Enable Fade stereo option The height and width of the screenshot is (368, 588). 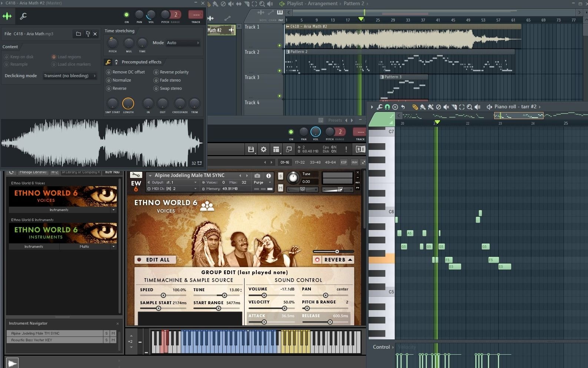[x=167, y=80]
